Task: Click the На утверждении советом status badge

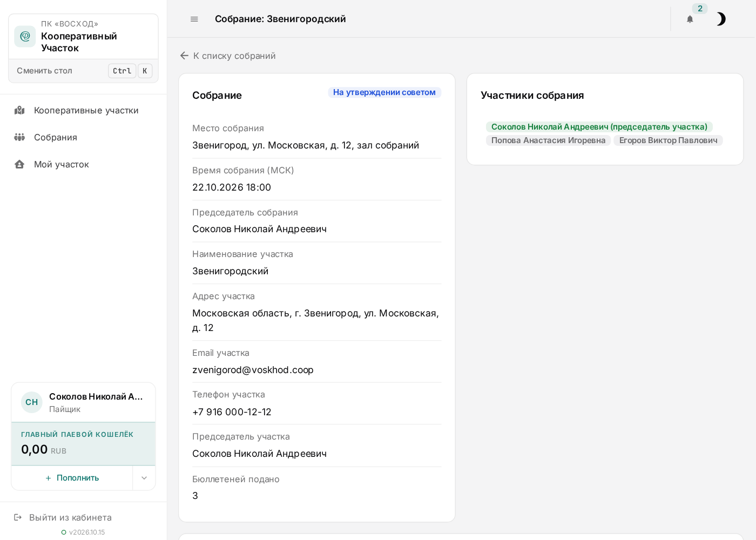Action: [384, 92]
